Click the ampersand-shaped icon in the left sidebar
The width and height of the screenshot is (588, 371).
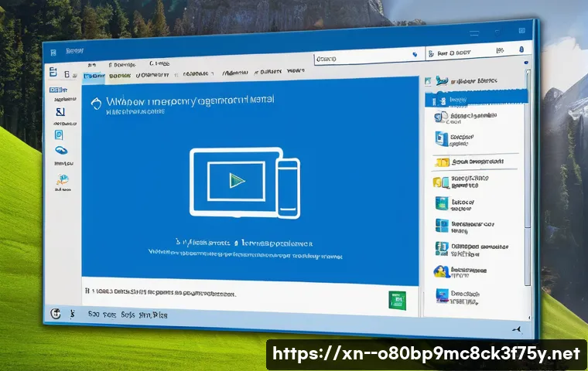click(60, 111)
